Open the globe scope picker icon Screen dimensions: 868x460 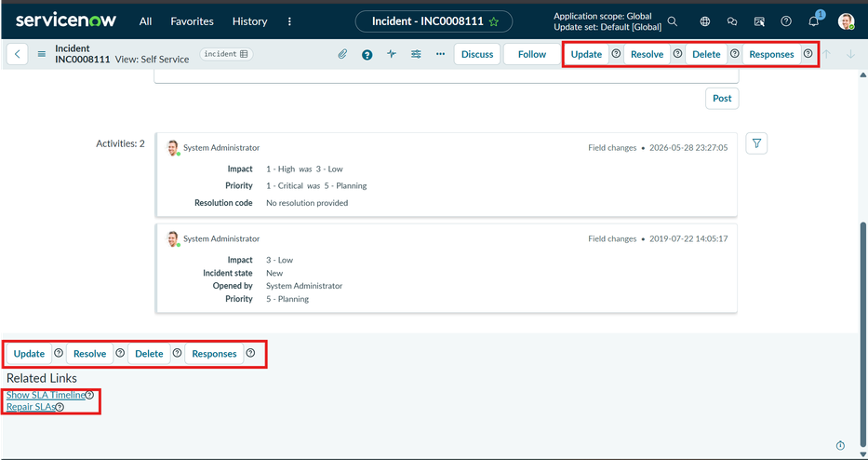click(x=704, y=21)
